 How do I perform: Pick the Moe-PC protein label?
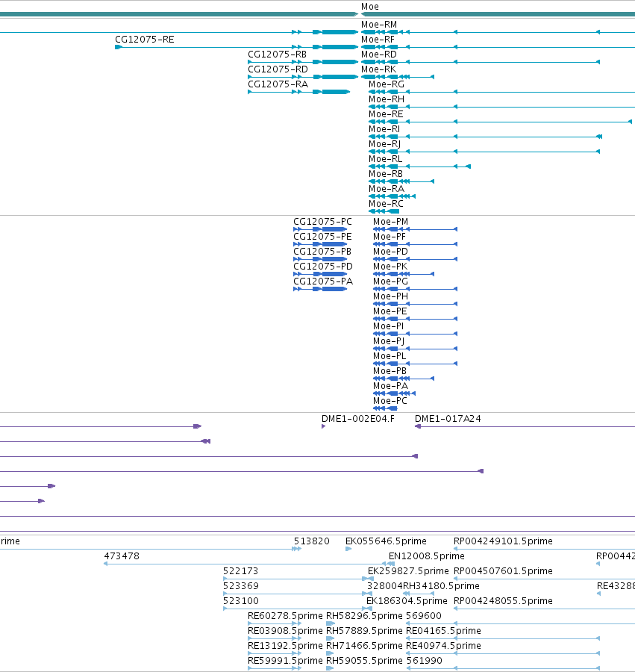click(x=390, y=401)
